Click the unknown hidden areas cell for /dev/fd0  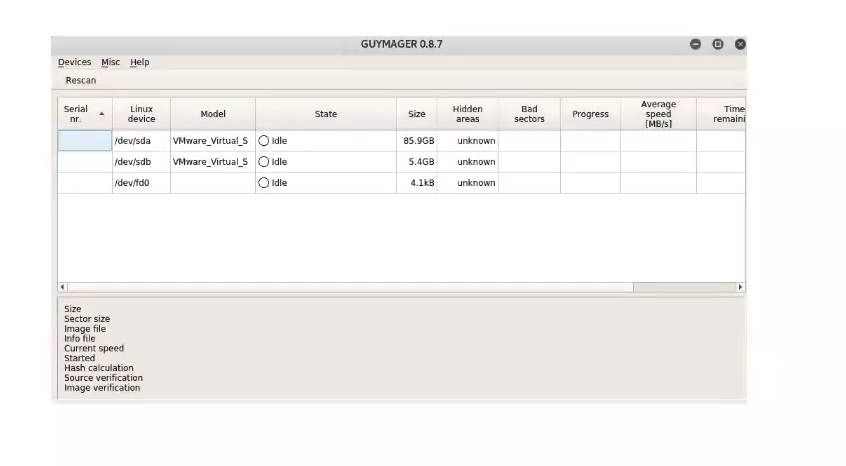tap(468, 183)
